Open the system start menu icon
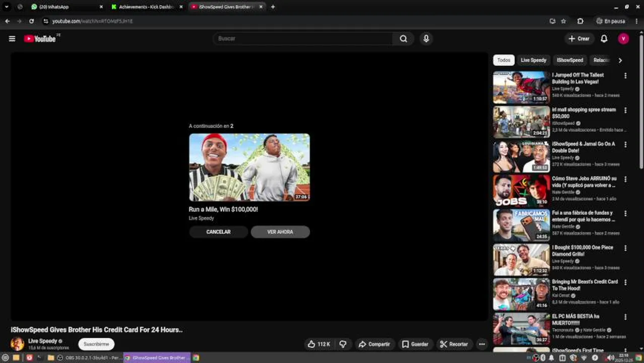This screenshot has width=644, height=363. (6, 357)
